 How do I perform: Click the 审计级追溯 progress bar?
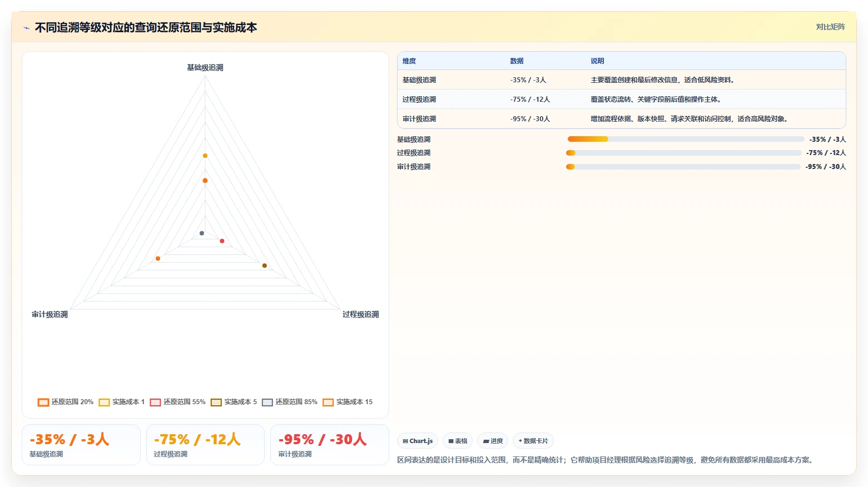point(683,167)
